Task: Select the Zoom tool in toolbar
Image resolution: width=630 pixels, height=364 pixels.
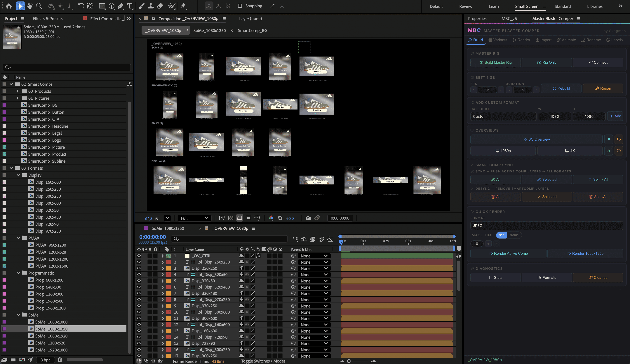Action: [39, 6]
